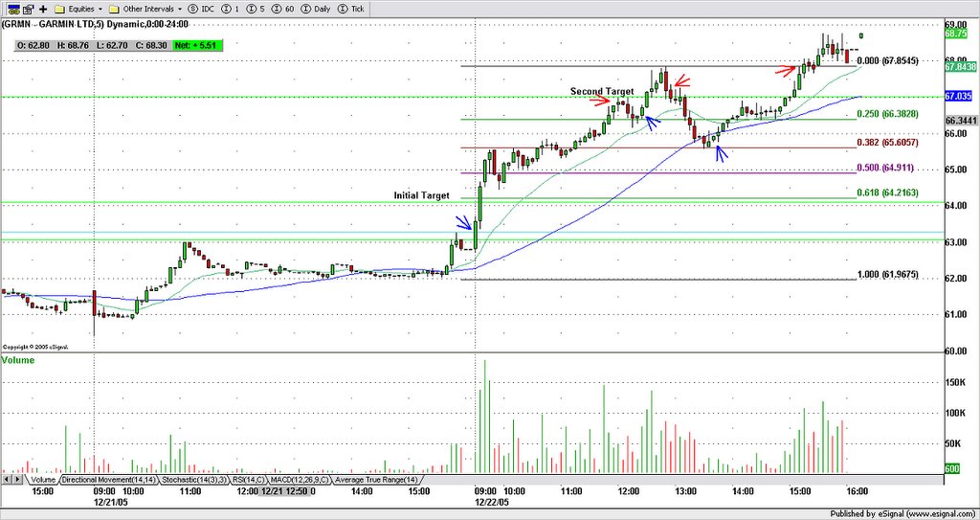This screenshot has height=520, width=980.
Task: Click the 12/21/05 date label
Action: tap(111, 502)
